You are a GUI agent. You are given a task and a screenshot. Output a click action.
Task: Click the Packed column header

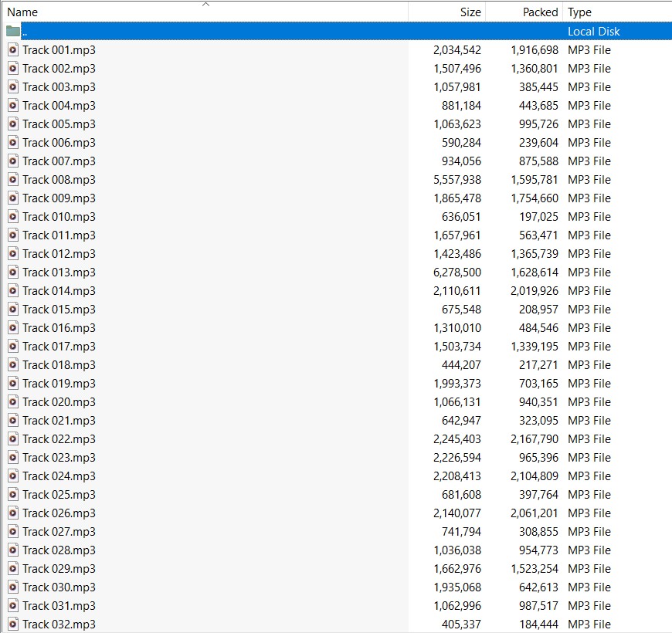[540, 12]
